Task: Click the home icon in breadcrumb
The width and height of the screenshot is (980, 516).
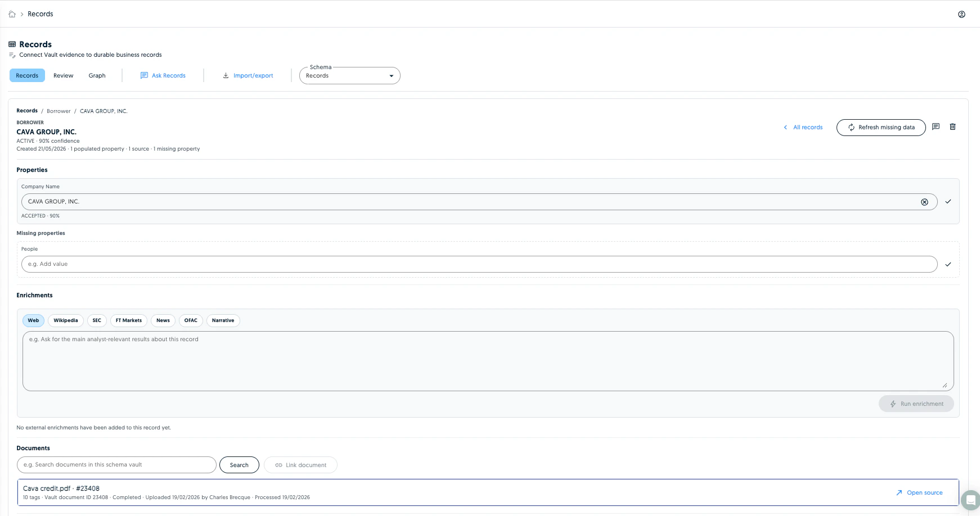Action: click(12, 14)
